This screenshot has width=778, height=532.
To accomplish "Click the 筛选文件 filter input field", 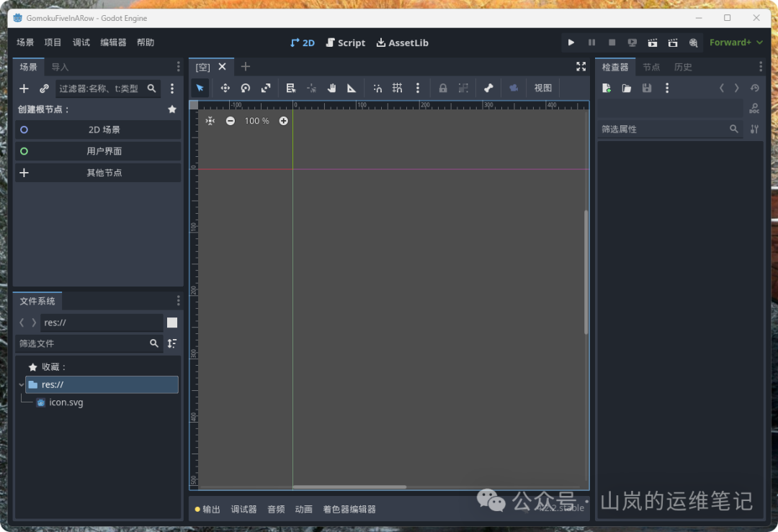I will pos(81,343).
